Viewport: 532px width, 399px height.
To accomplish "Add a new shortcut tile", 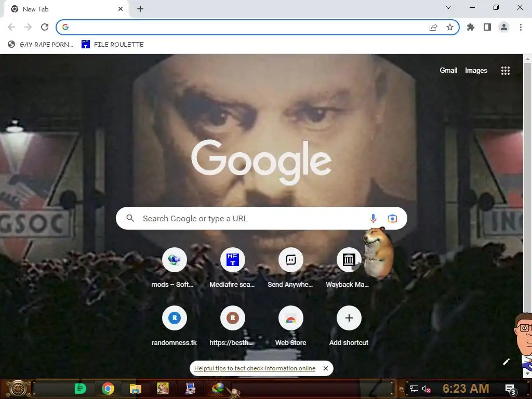I will [x=349, y=318].
